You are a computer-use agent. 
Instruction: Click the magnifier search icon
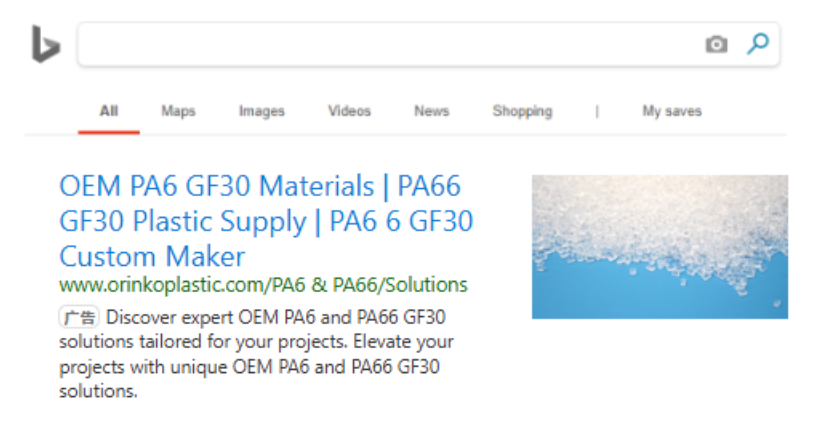point(757,44)
